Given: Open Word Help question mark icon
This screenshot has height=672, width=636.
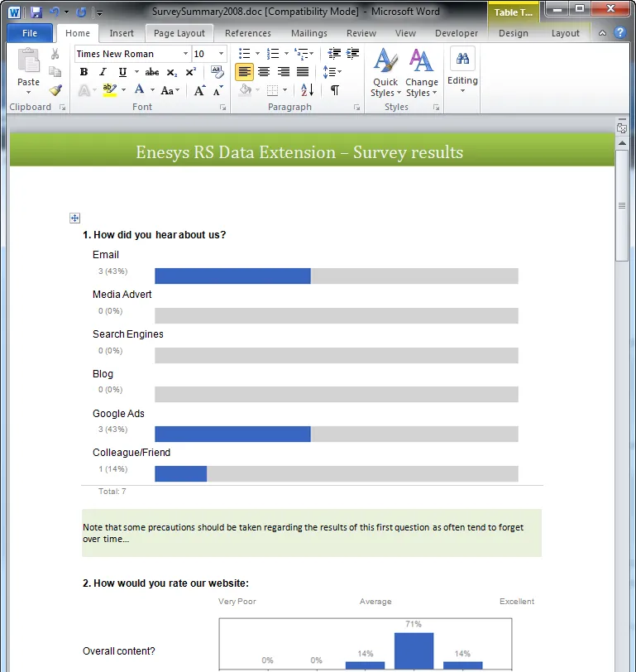Looking at the screenshot, I should click(619, 33).
